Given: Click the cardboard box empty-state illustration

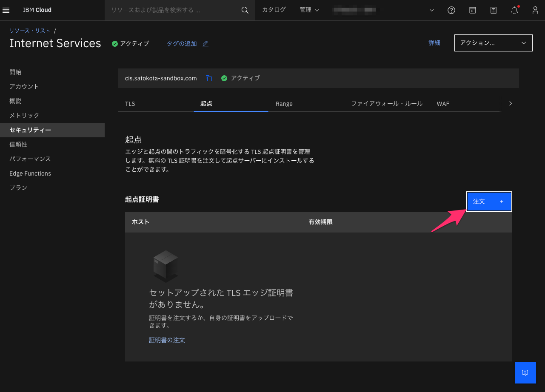Looking at the screenshot, I should coord(165,266).
